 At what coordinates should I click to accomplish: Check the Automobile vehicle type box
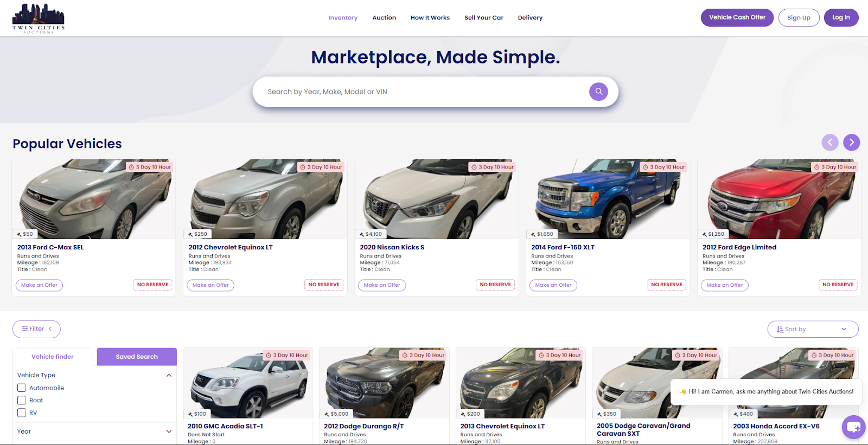point(22,388)
